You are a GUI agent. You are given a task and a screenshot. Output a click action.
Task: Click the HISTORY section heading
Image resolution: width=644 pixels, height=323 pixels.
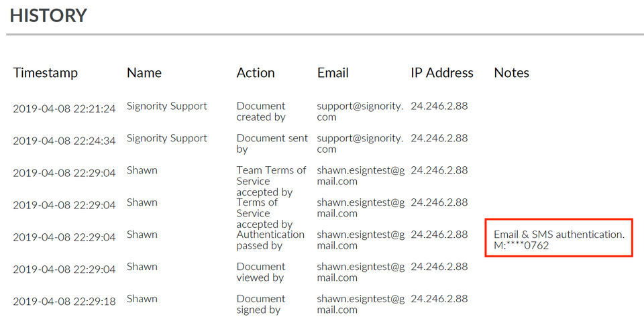pyautogui.click(x=48, y=15)
